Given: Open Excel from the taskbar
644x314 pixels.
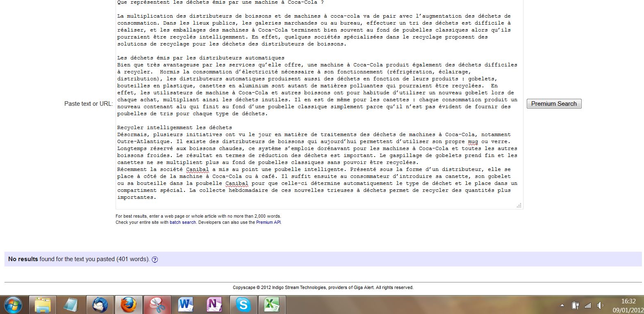Looking at the screenshot, I should (271, 305).
